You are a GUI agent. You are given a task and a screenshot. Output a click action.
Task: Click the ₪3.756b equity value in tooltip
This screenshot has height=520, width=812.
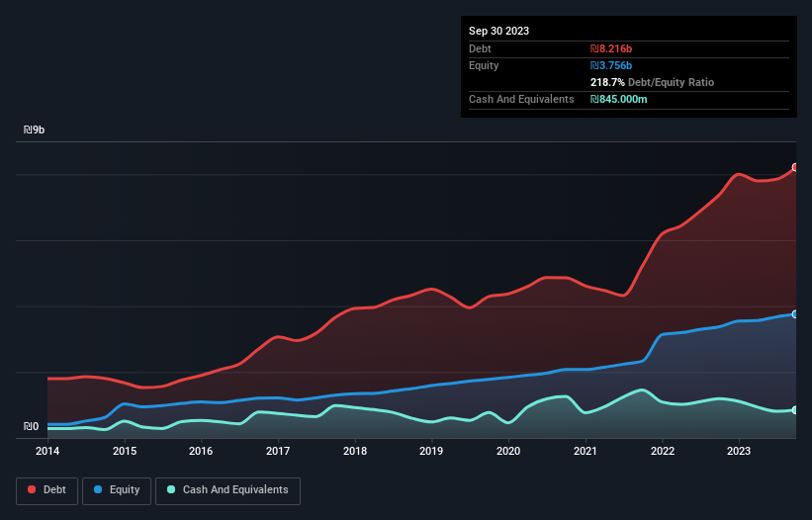[612, 65]
